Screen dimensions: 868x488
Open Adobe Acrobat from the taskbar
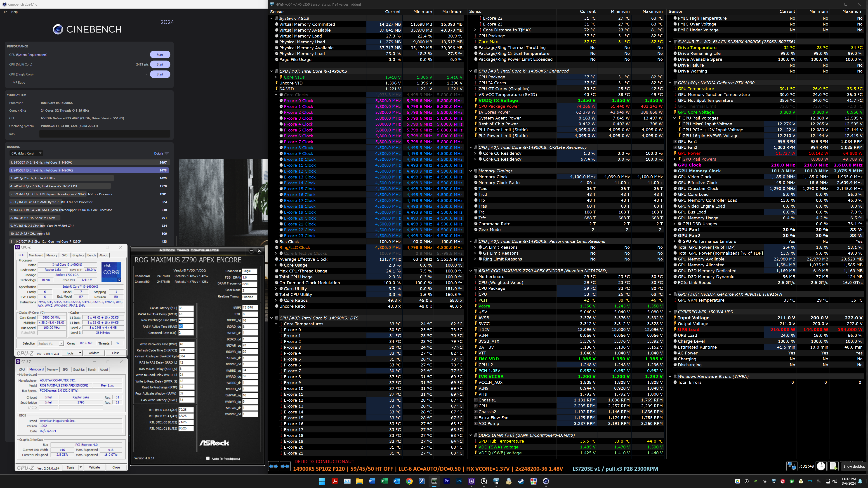(x=335, y=481)
